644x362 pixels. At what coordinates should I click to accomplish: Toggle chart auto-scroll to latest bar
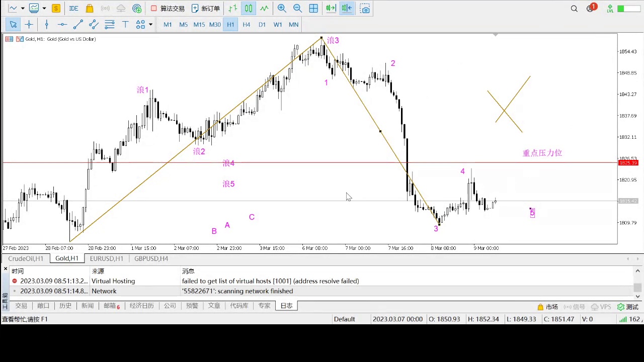[331, 9]
